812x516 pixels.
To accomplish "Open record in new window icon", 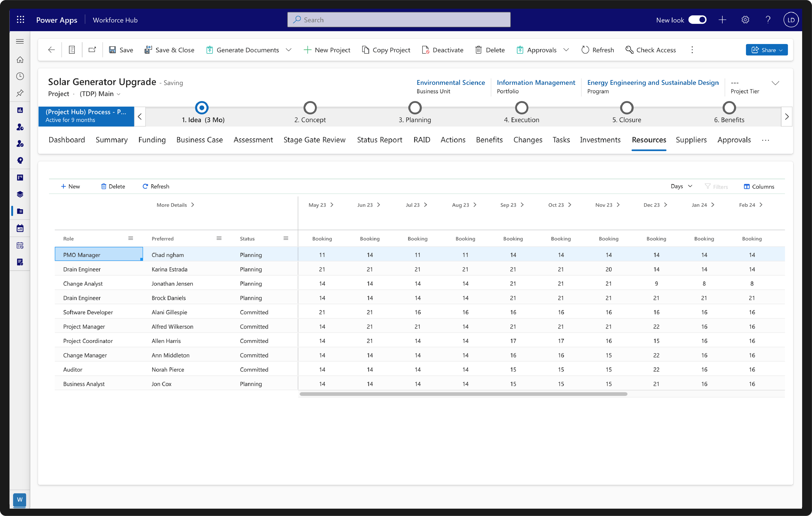I will click(92, 50).
